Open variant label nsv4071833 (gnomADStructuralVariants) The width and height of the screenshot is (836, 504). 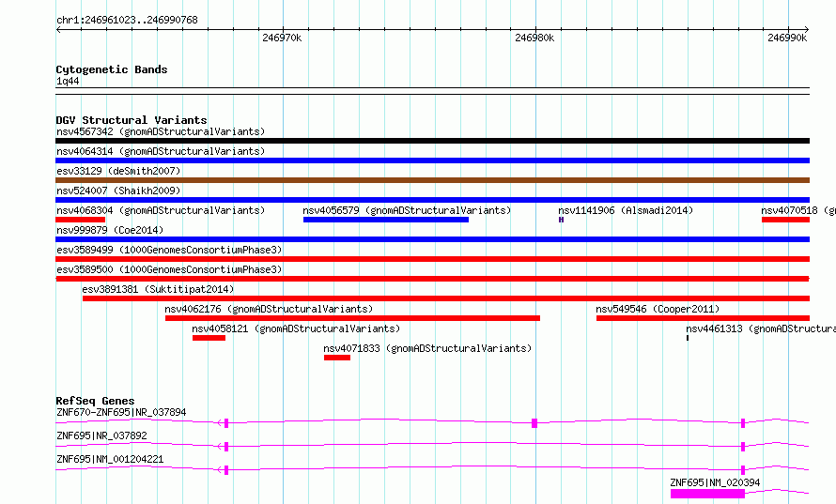point(427,348)
